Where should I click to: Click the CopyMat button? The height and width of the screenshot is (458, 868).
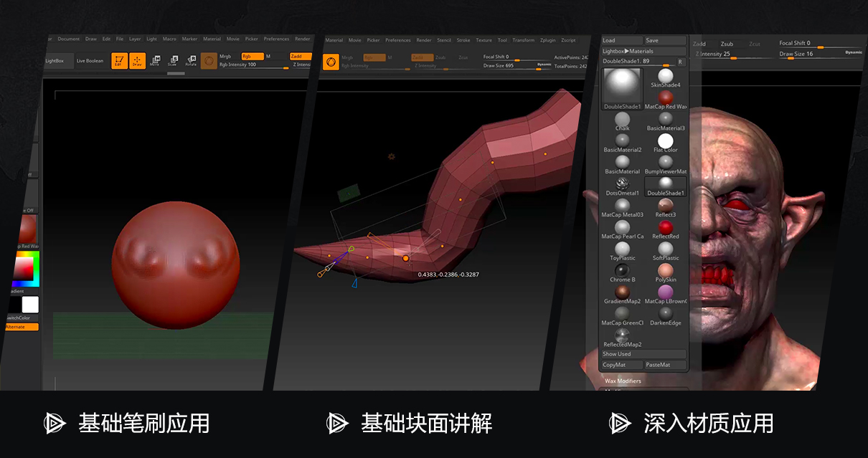[x=622, y=365]
